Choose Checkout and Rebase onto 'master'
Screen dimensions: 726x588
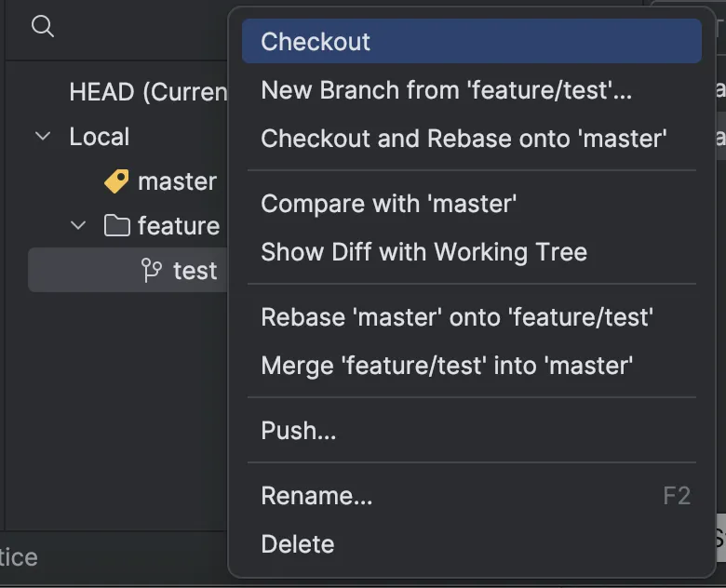(x=464, y=139)
